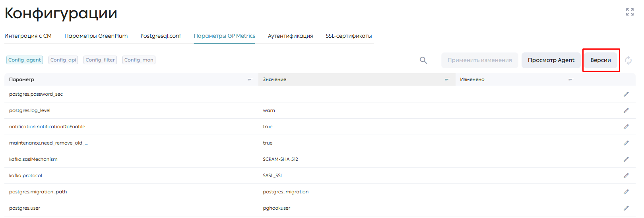Edit postgres.migration_path with pencil icon
Viewport: 644px width, 218px height.
click(626, 192)
